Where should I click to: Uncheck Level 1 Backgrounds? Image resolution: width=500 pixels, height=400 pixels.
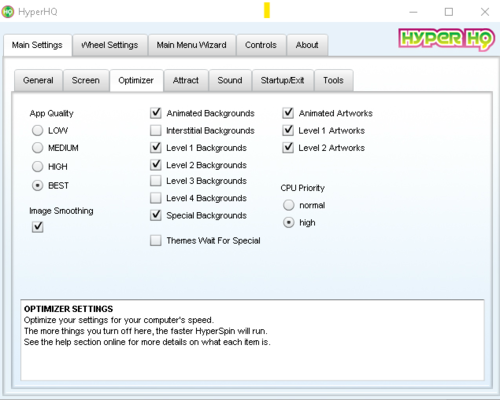pos(156,147)
